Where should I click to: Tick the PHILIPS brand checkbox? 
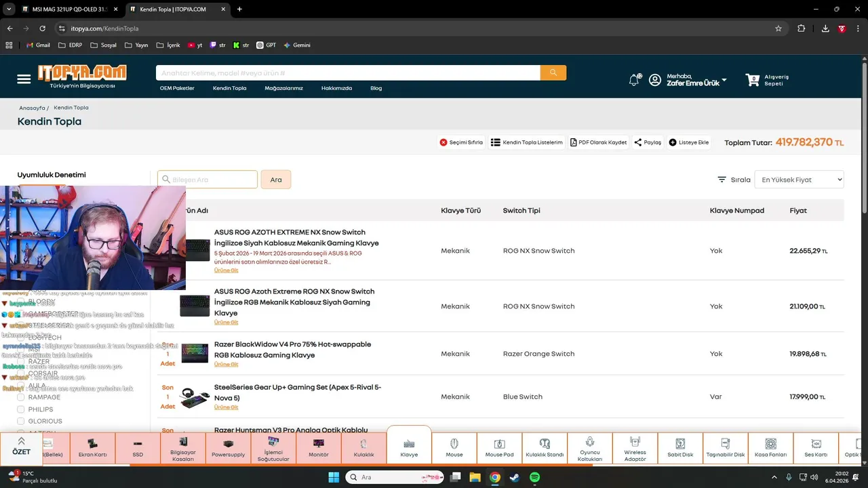click(x=20, y=409)
